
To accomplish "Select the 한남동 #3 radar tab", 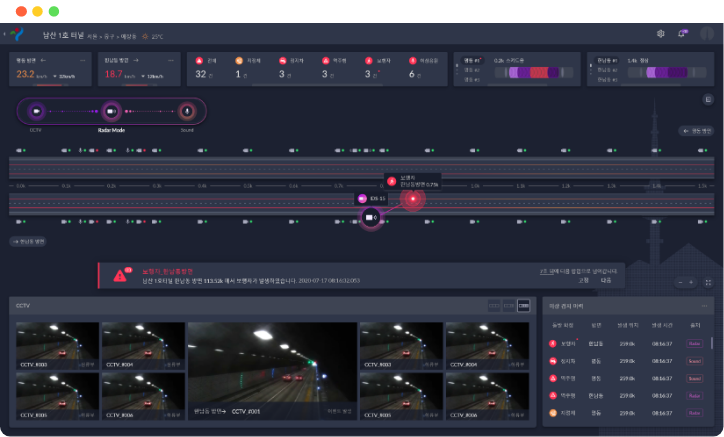I will point(607,80).
